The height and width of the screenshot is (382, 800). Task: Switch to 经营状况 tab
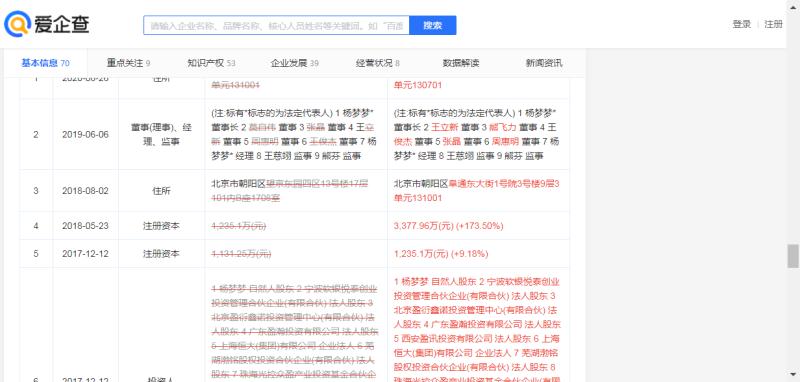point(378,63)
